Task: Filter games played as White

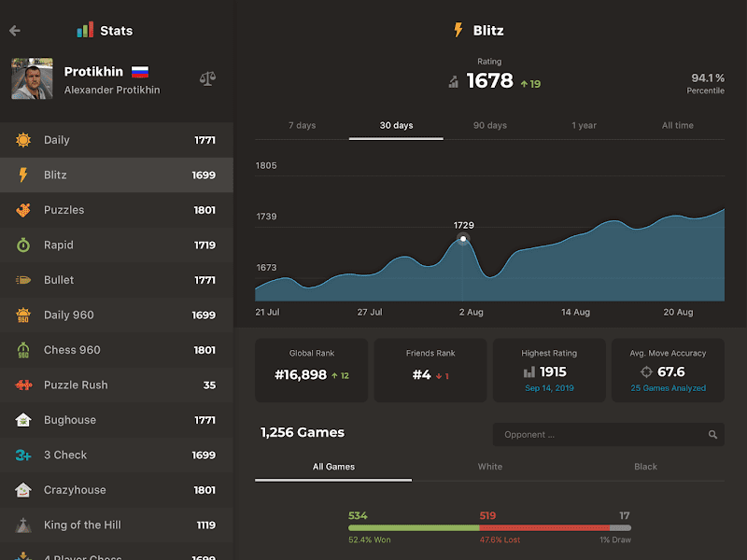Action: click(490, 467)
